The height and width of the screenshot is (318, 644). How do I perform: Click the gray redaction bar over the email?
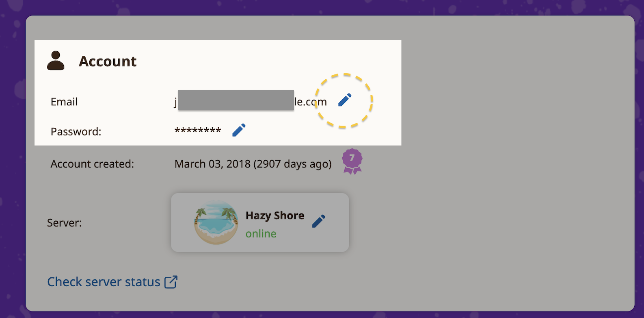click(x=236, y=100)
